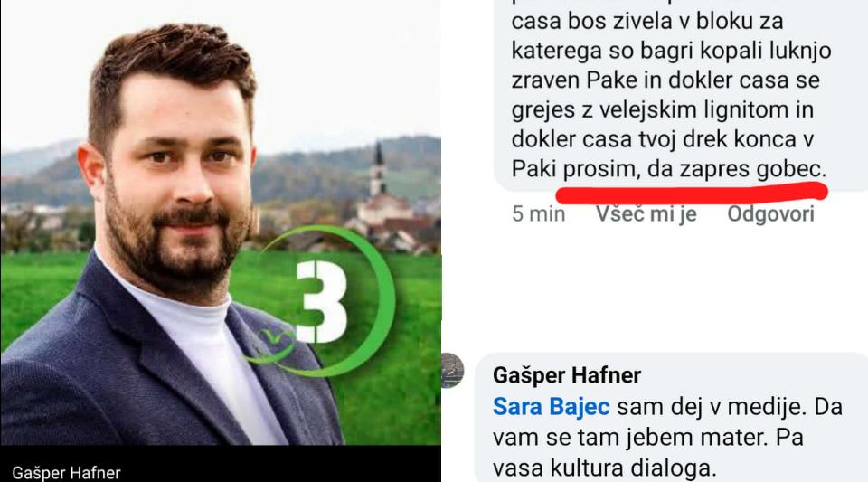Click the 'Gašper Hafner' caption on black bar
The width and height of the screenshot is (868, 482).
[x=66, y=473]
